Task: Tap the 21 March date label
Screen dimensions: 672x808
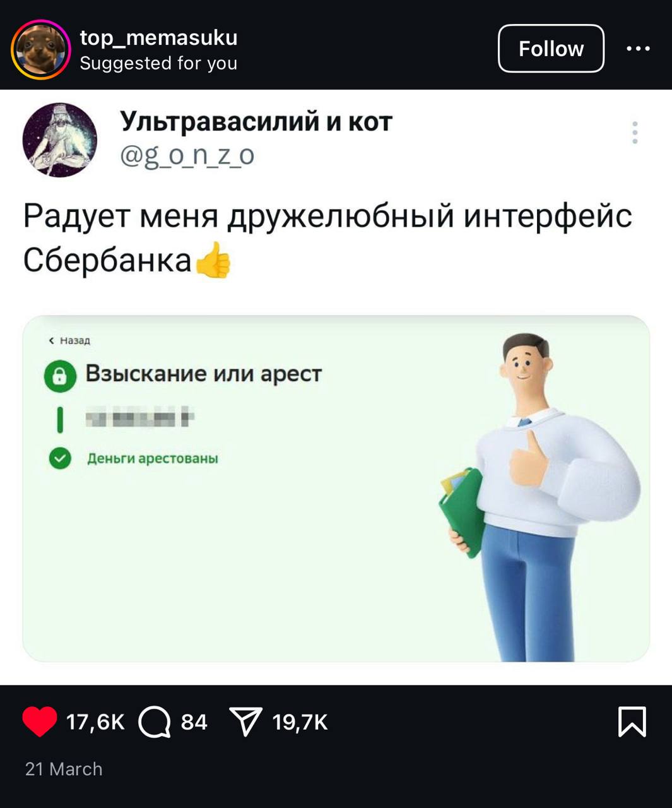Action: (64, 769)
